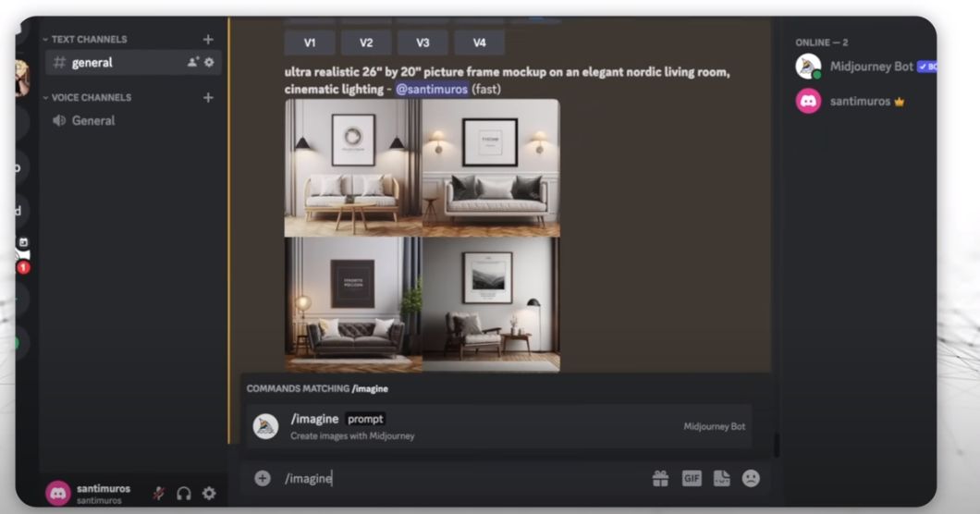The height and width of the screenshot is (514, 980).
Task: Click the attachment plus icon in message box
Action: point(263,478)
